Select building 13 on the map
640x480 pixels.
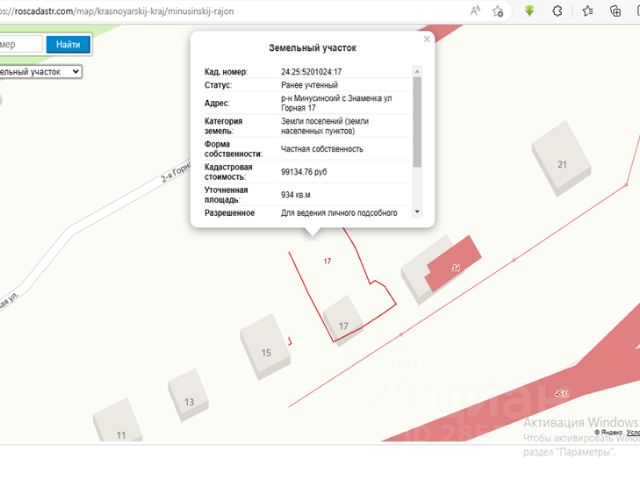pos(189,395)
